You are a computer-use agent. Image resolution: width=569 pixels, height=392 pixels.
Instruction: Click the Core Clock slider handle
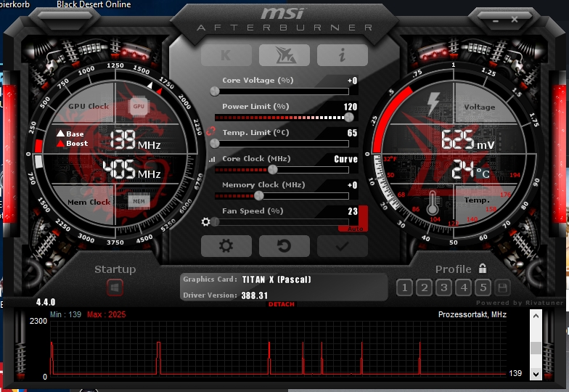coord(273,170)
